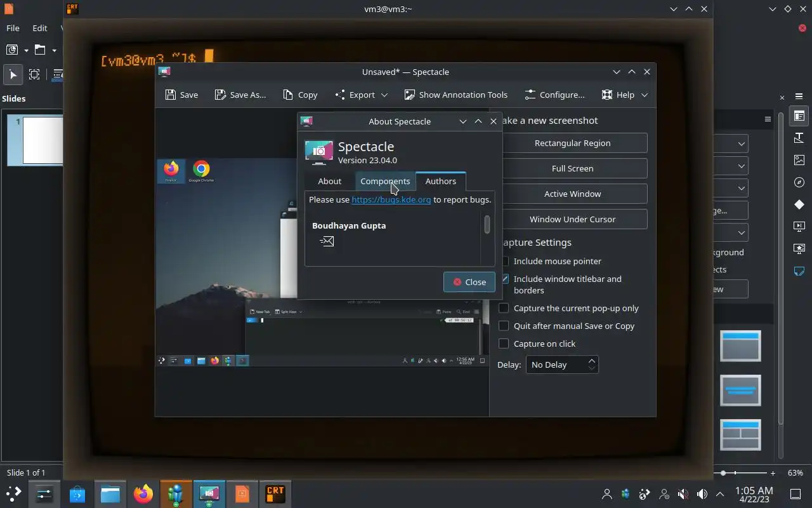Open the Gallery deck in Impress sidebar
The width and height of the screenshot is (812, 508).
[x=799, y=161]
